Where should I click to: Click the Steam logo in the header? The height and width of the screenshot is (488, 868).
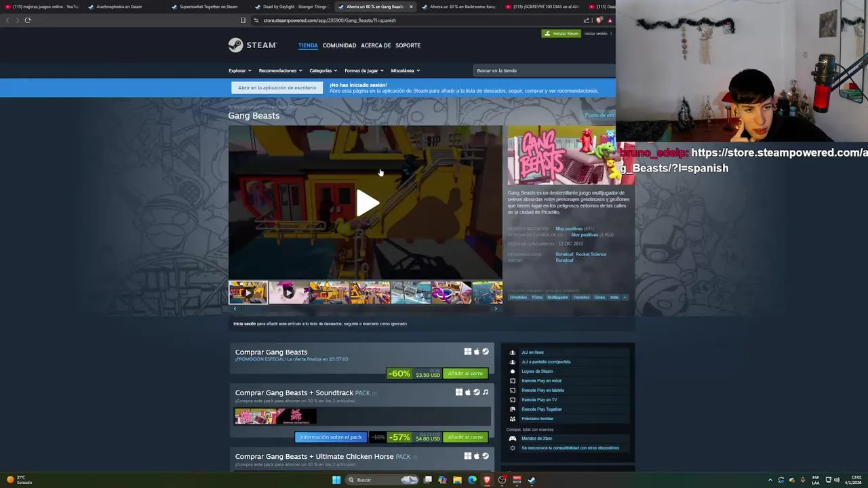[252, 45]
